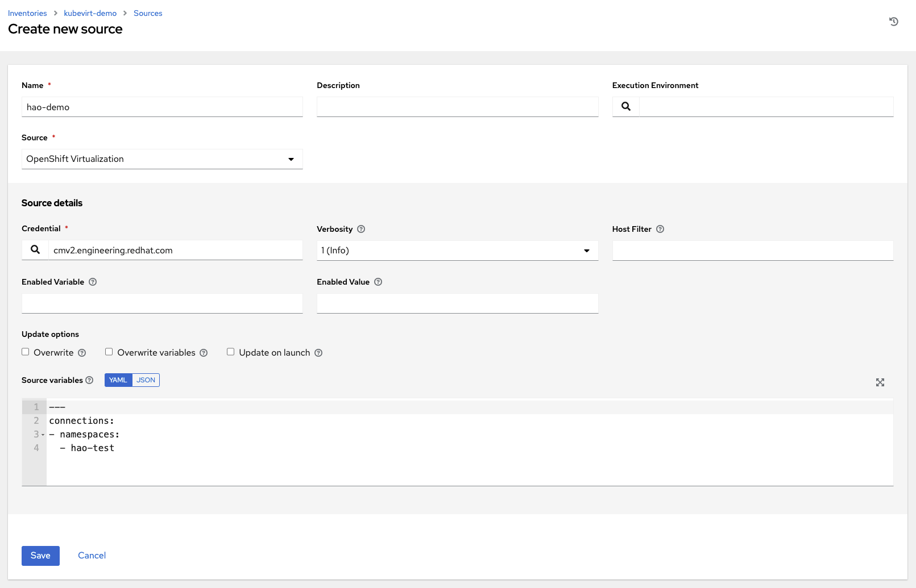Click the help icon beside Update on launch
This screenshot has height=588, width=916.
click(318, 352)
